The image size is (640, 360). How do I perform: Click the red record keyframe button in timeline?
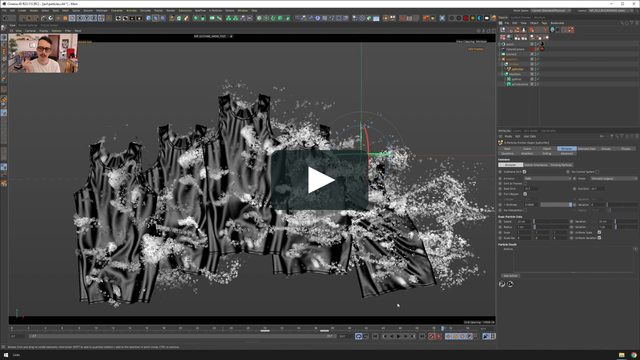431,336
